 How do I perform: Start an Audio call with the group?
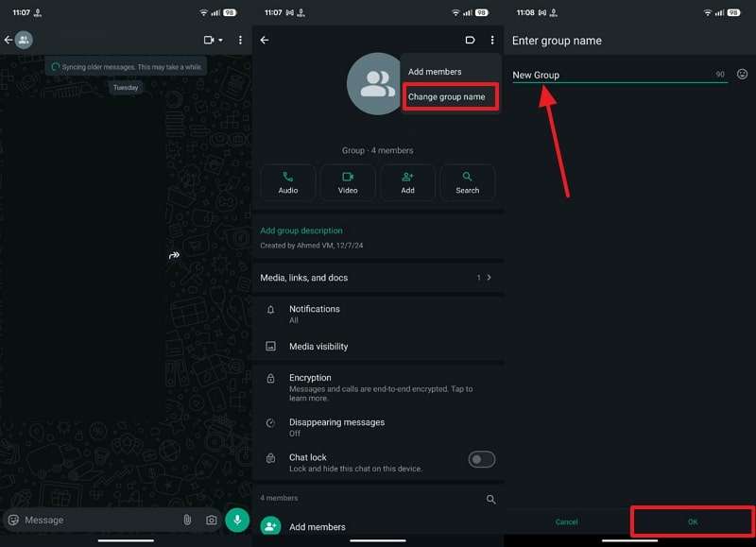(288, 182)
